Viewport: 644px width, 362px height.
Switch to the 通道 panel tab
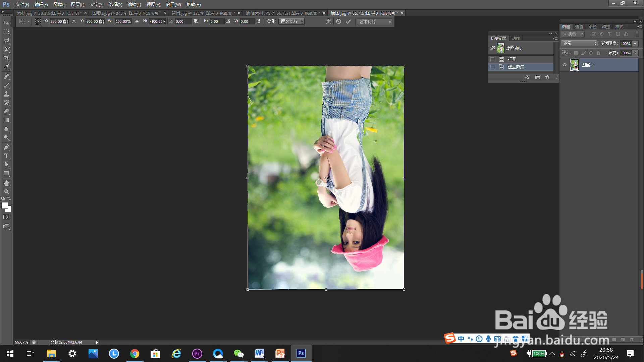click(579, 26)
